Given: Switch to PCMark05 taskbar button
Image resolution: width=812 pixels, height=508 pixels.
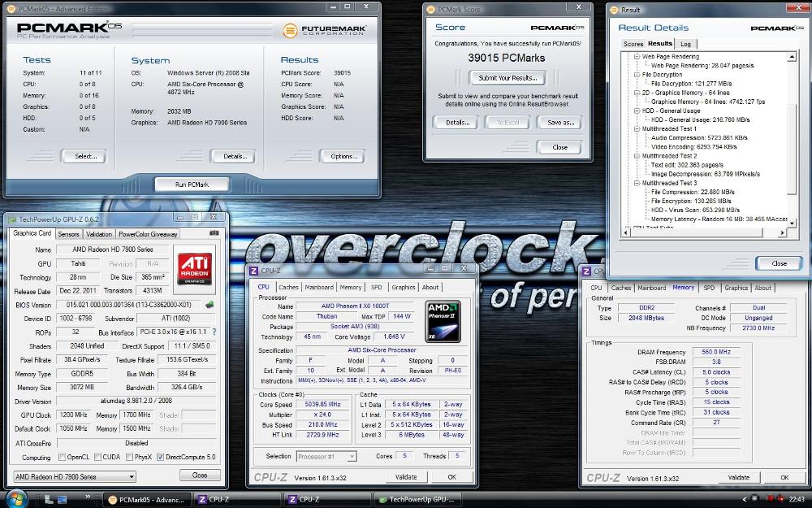Looking at the screenshot, I should point(146,500).
